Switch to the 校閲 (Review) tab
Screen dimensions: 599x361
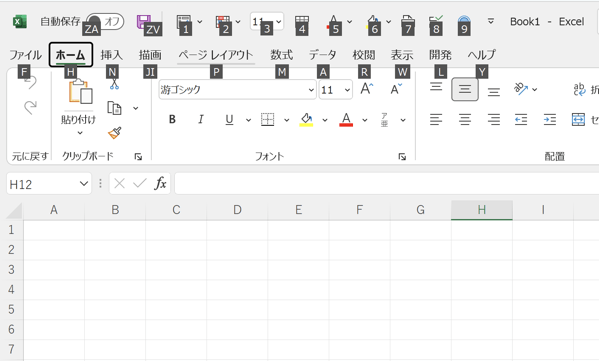pyautogui.click(x=364, y=55)
